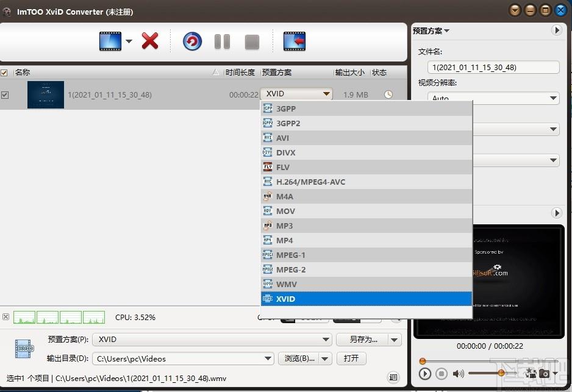The height and width of the screenshot is (392, 572).
Task: Click the 另存为... save-as button
Action: click(x=363, y=340)
